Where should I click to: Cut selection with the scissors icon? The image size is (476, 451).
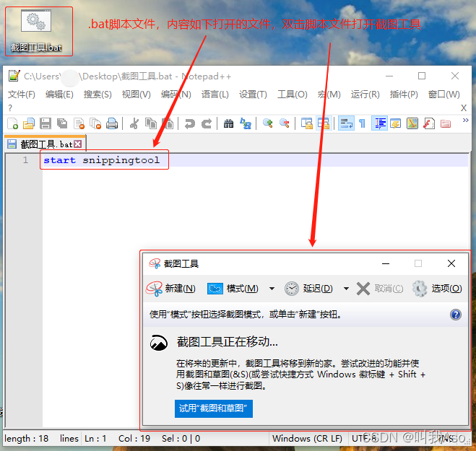click(134, 123)
